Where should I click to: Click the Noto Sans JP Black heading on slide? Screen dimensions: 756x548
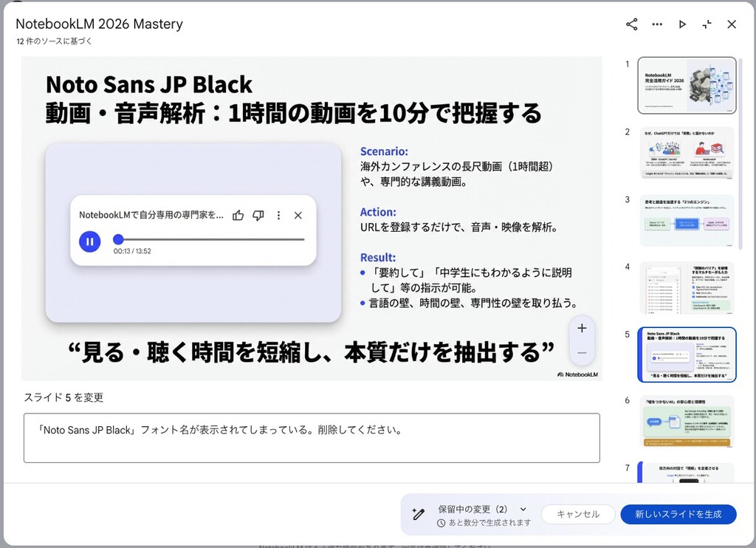(149, 84)
